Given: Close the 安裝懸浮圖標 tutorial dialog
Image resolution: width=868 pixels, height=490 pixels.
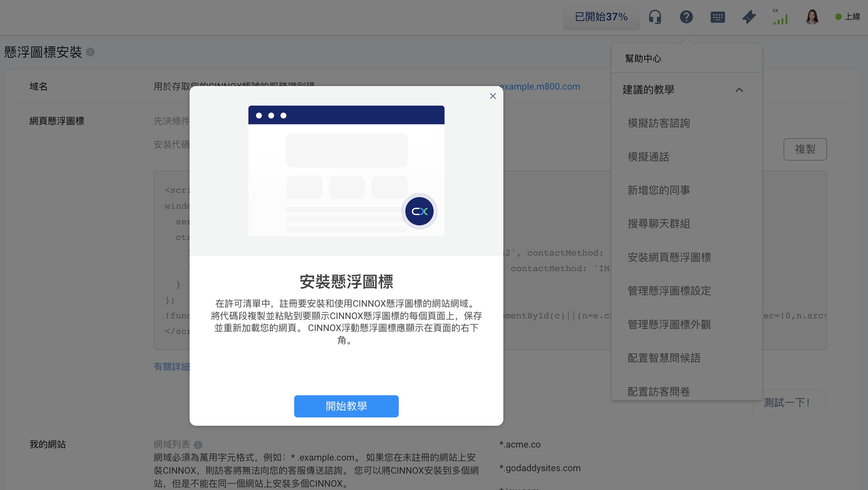Looking at the screenshot, I should coord(492,96).
